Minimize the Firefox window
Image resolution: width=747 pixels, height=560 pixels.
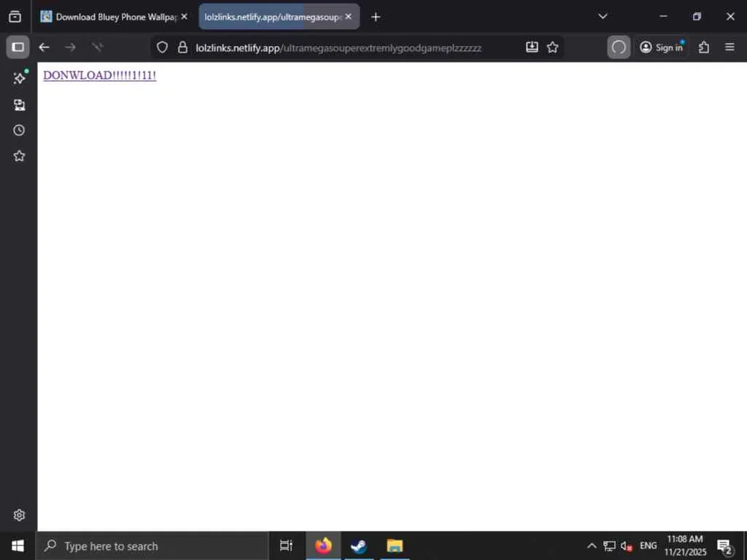[x=663, y=17]
